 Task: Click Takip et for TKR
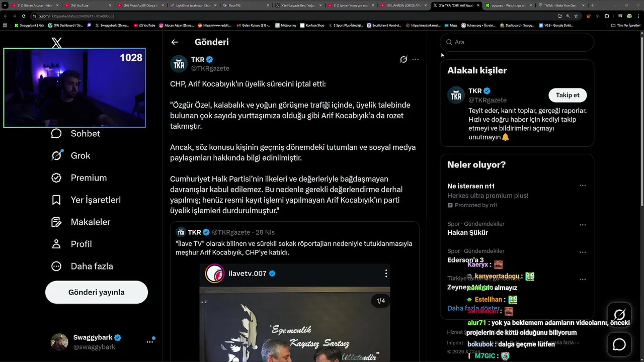click(568, 95)
